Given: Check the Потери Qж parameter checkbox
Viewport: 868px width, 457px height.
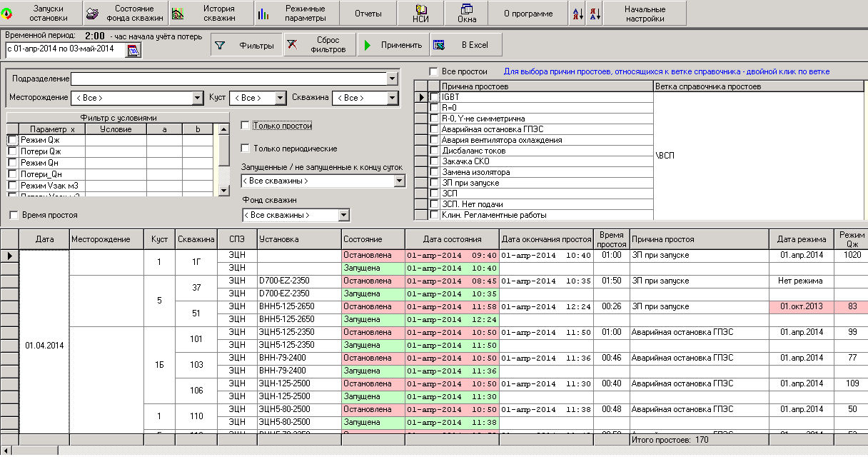Looking at the screenshot, I should 12,151.
